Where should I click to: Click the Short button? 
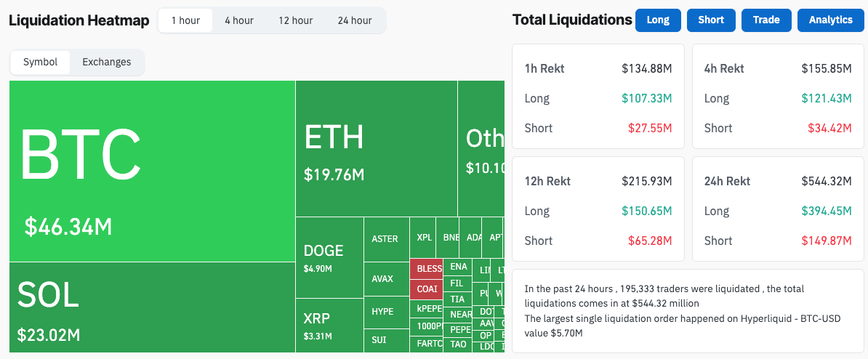tap(711, 20)
